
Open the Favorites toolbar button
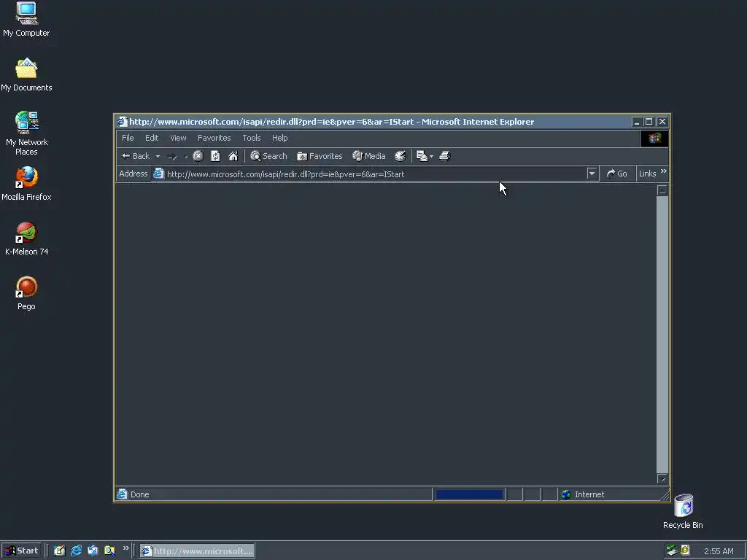320,156
